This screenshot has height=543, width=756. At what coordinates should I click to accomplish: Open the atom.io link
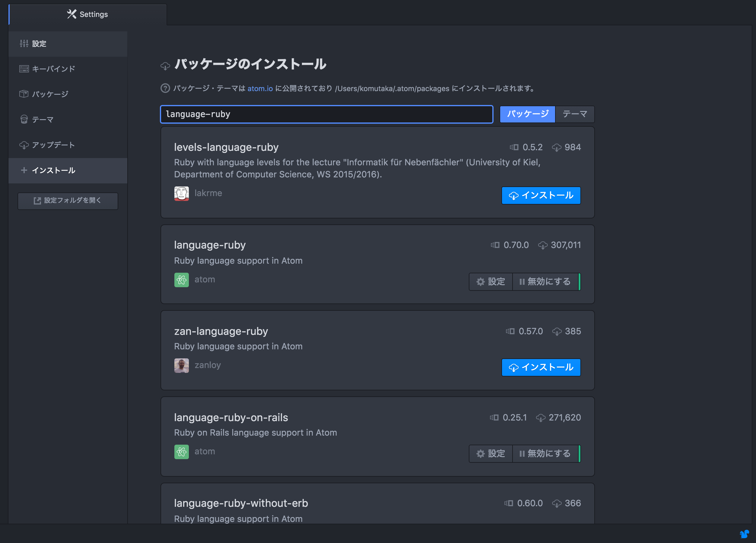pyautogui.click(x=260, y=89)
